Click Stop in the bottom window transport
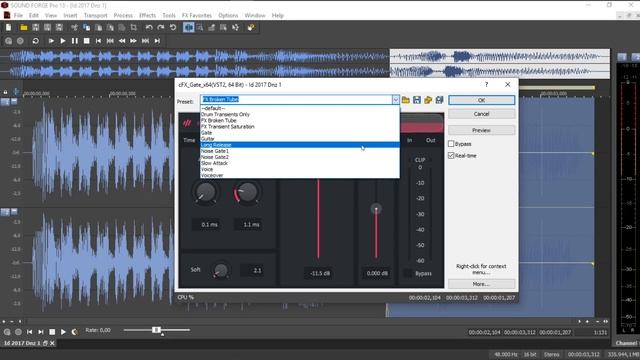 52,332
